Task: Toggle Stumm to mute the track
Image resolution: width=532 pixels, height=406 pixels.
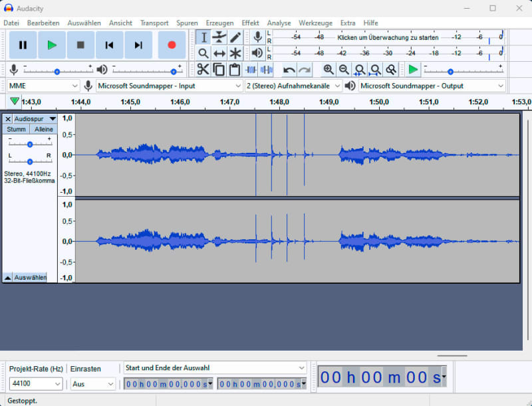Action: pyautogui.click(x=16, y=130)
